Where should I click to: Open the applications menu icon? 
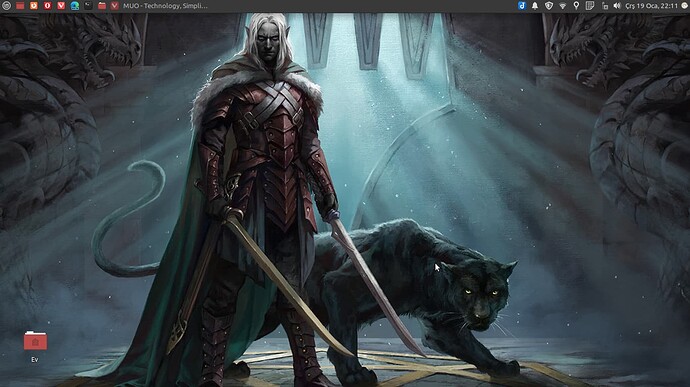click(x=6, y=6)
